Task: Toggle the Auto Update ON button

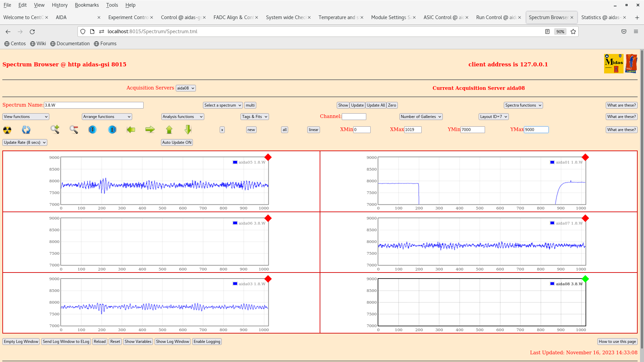Action: (x=177, y=142)
